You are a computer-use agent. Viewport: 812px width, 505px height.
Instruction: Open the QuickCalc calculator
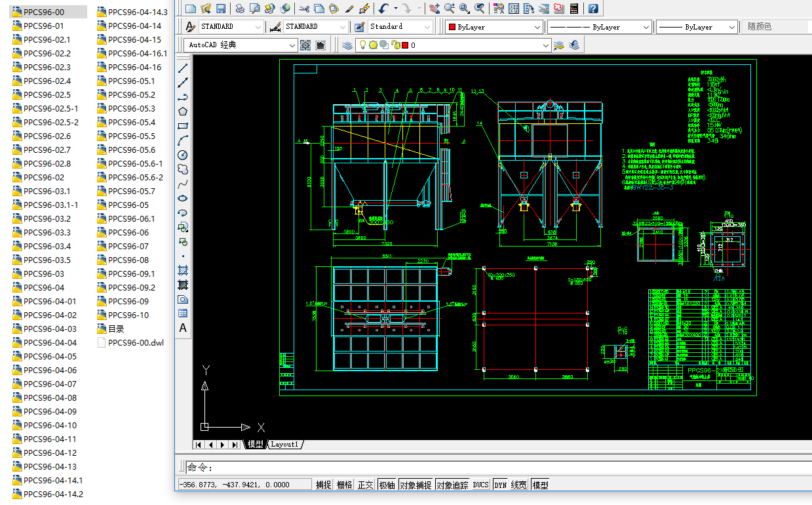[574, 9]
